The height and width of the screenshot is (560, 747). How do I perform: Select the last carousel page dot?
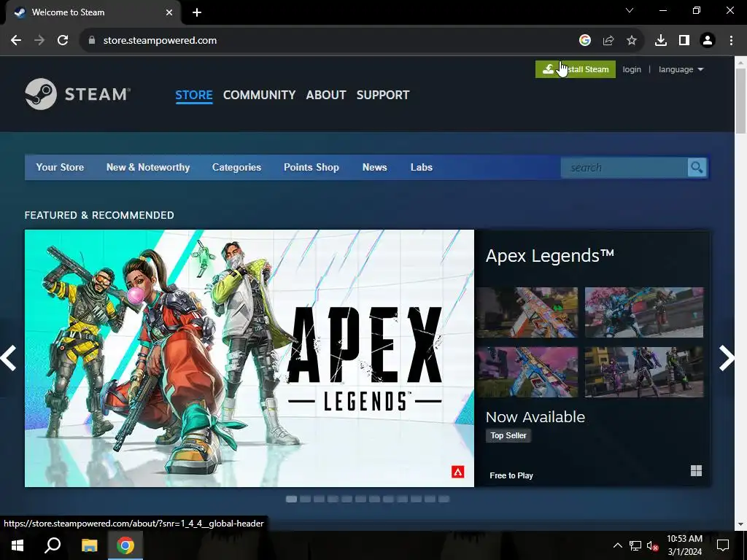pyautogui.click(x=444, y=499)
